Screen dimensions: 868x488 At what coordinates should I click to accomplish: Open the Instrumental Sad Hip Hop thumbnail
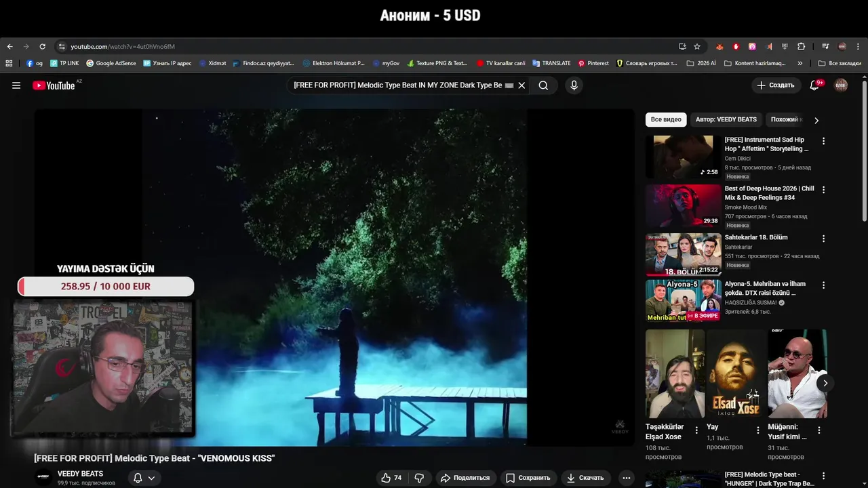click(x=684, y=157)
